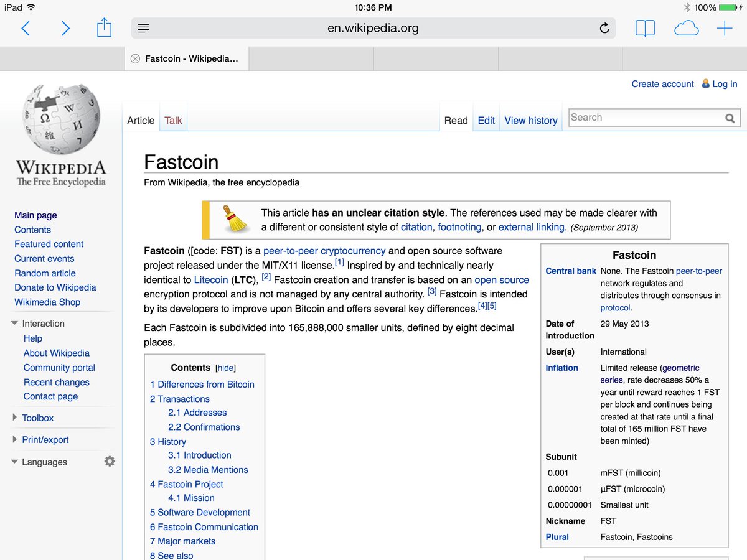The width and height of the screenshot is (747, 560).
Task: Click Donate to Wikipedia link
Action: (55, 287)
